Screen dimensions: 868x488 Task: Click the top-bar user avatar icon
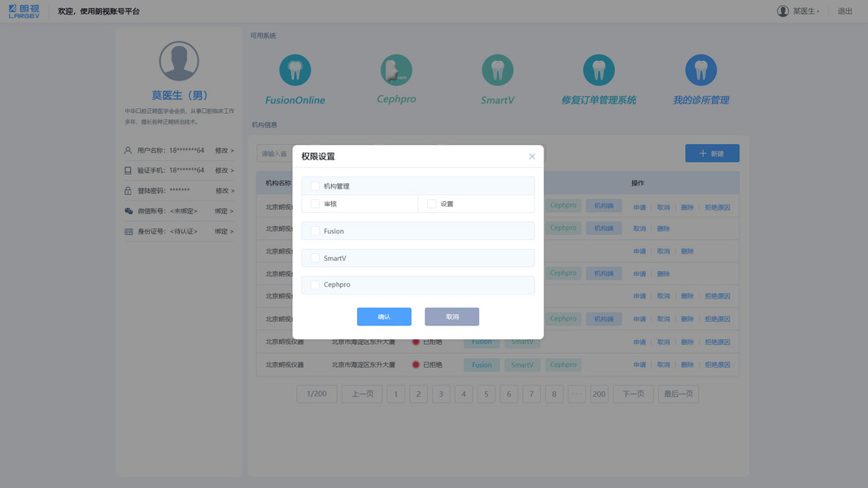(783, 11)
